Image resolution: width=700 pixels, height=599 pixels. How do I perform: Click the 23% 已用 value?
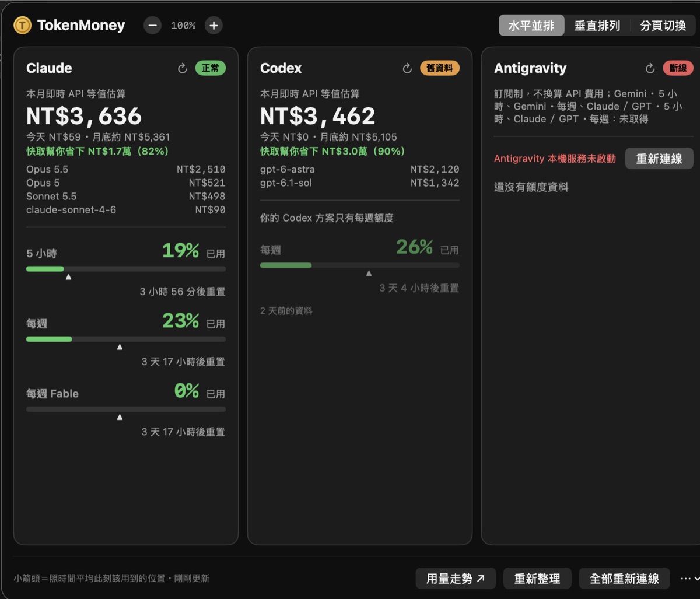[193, 321]
